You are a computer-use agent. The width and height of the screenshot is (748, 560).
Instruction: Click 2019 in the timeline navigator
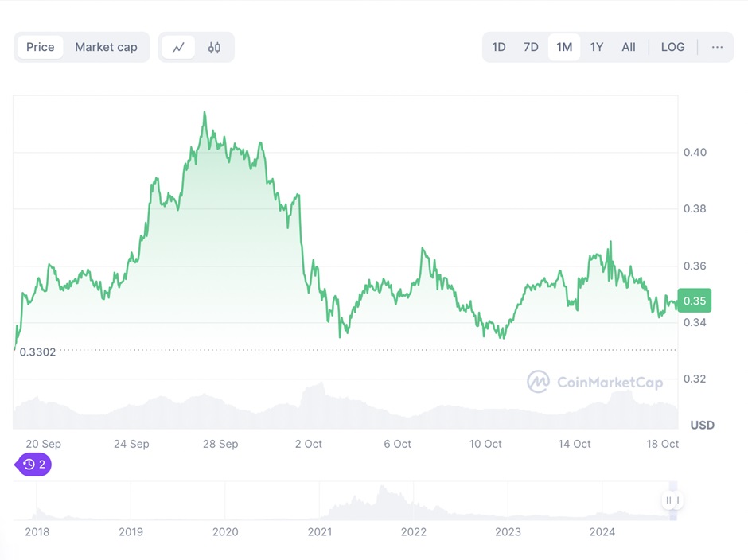point(131,531)
